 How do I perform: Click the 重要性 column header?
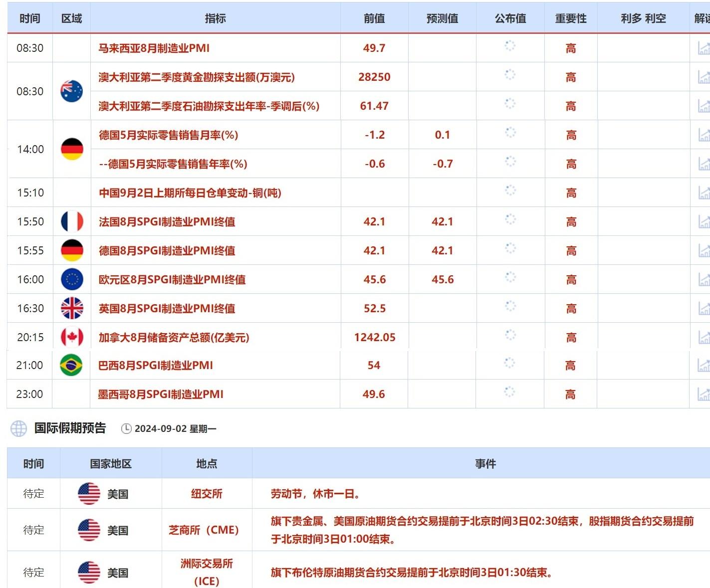click(570, 18)
